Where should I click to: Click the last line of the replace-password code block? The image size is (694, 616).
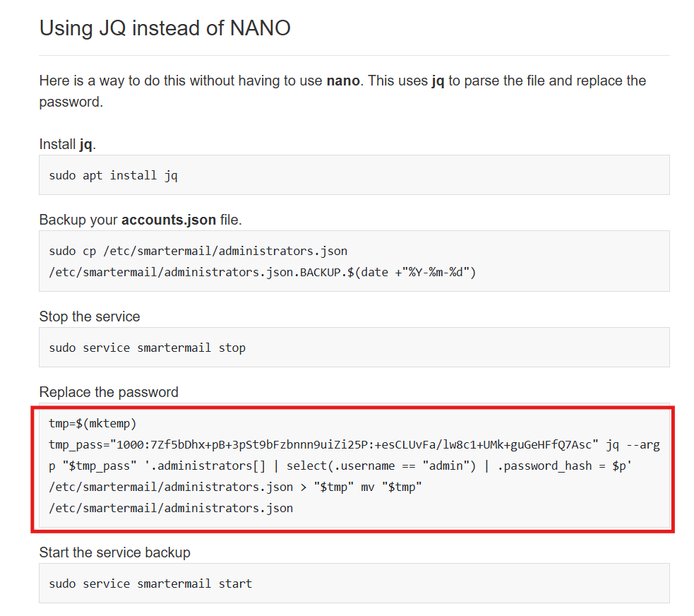point(170,508)
